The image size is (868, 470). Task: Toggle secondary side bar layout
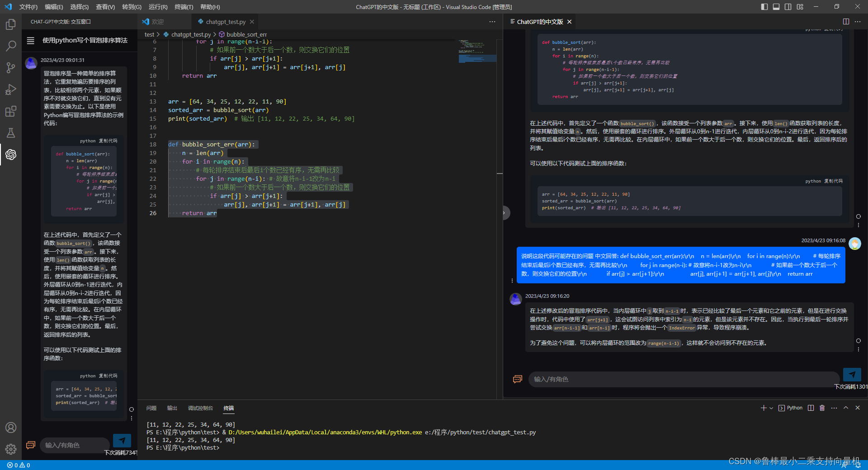[x=788, y=7]
